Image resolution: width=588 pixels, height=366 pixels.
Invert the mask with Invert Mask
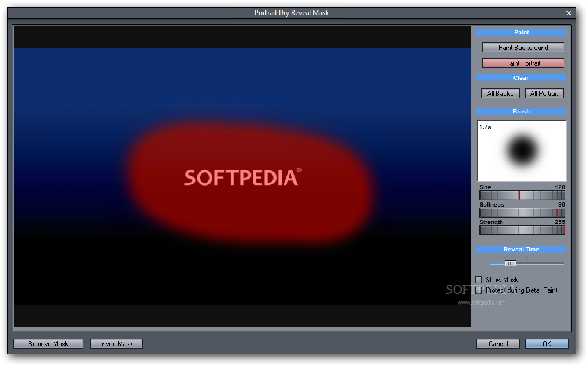116,343
